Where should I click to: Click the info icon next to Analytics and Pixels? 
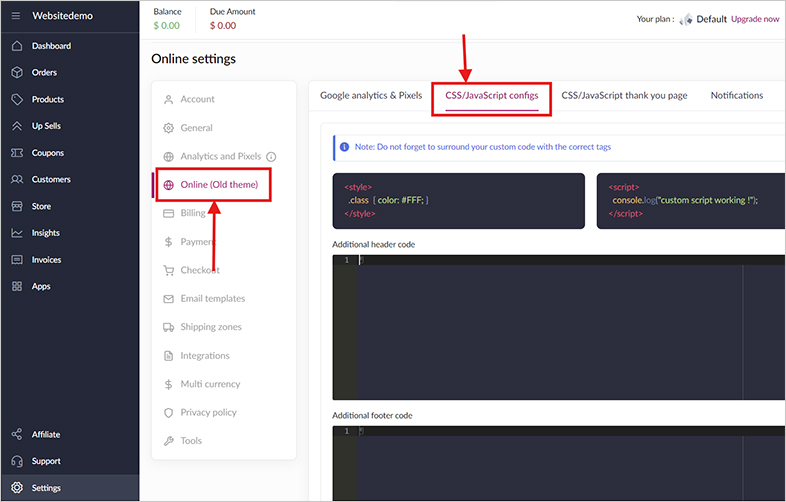click(271, 156)
